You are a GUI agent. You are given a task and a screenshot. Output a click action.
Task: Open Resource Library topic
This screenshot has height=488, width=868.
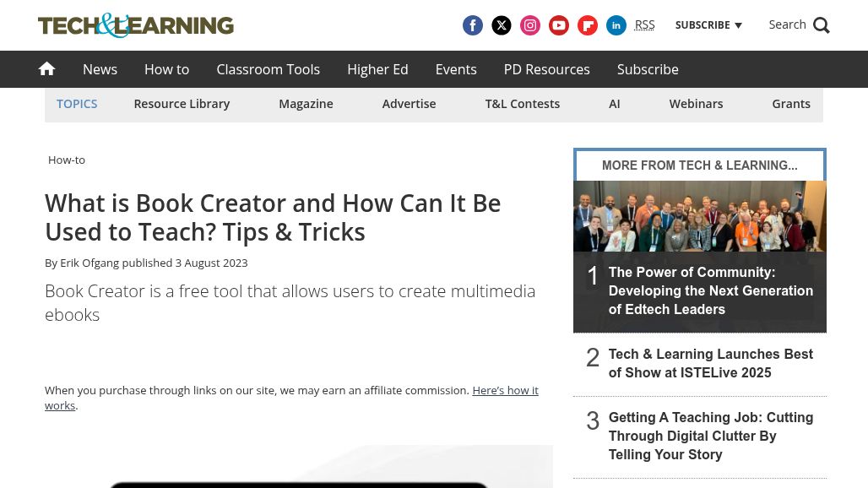point(182,104)
